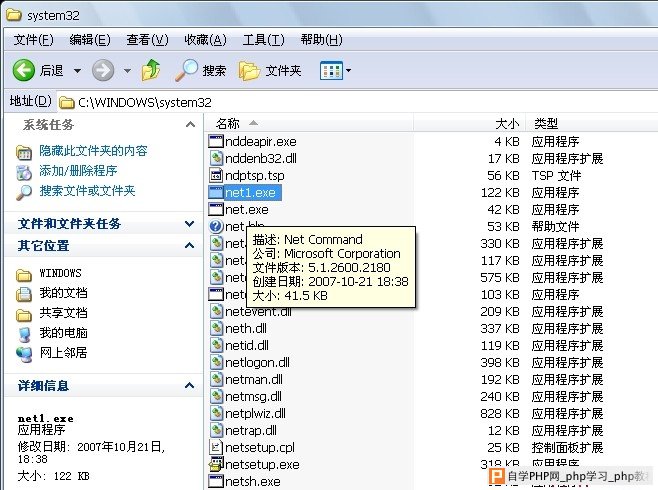
Task: Select neth.dll file icon
Action: pos(216,328)
